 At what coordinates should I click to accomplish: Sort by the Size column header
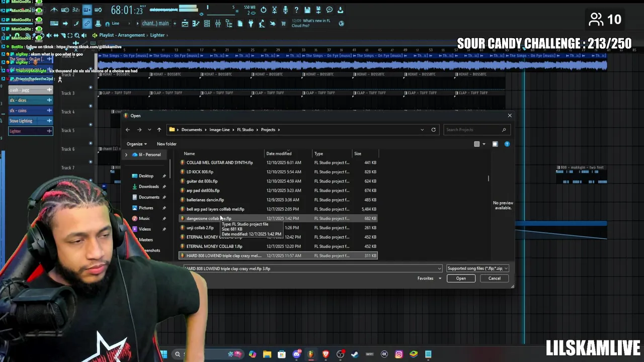point(365,154)
